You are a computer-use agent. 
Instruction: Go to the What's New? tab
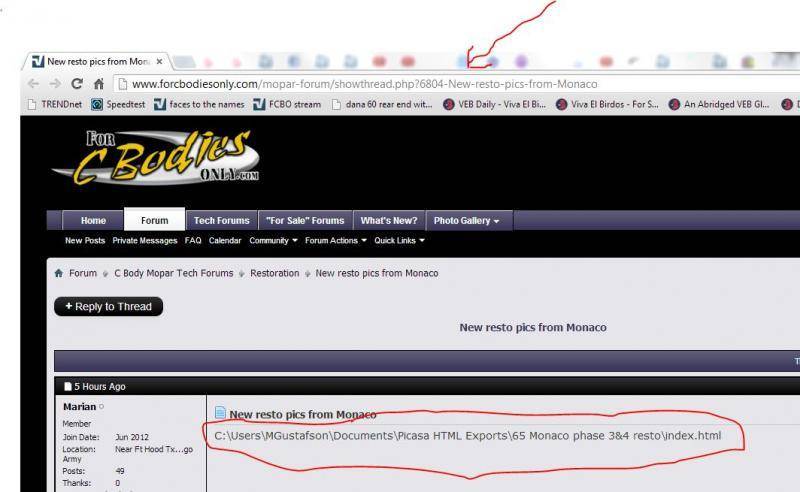(x=389, y=220)
